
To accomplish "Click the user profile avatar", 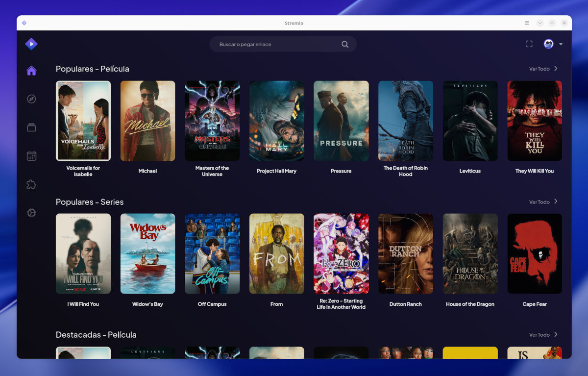I will [x=548, y=44].
